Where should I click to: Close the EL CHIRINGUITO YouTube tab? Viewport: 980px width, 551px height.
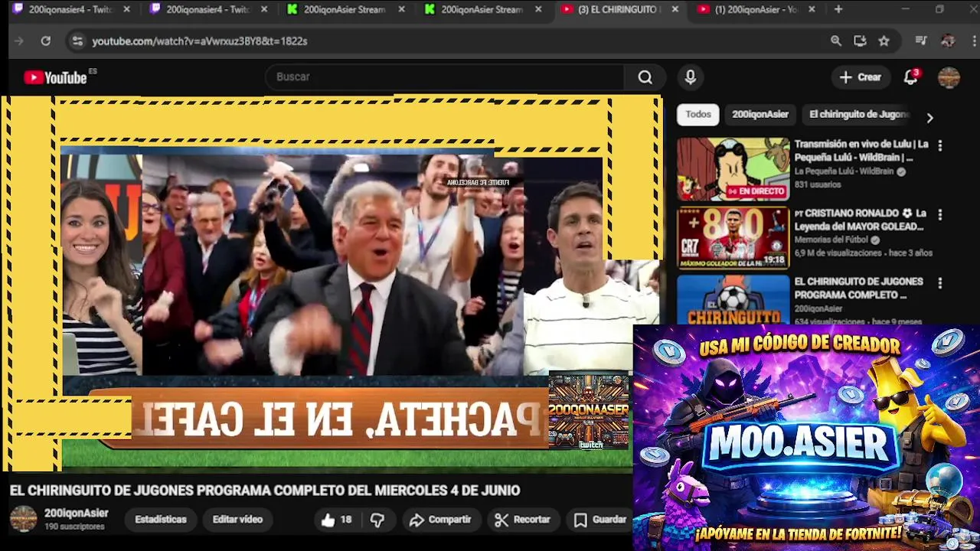675,9
